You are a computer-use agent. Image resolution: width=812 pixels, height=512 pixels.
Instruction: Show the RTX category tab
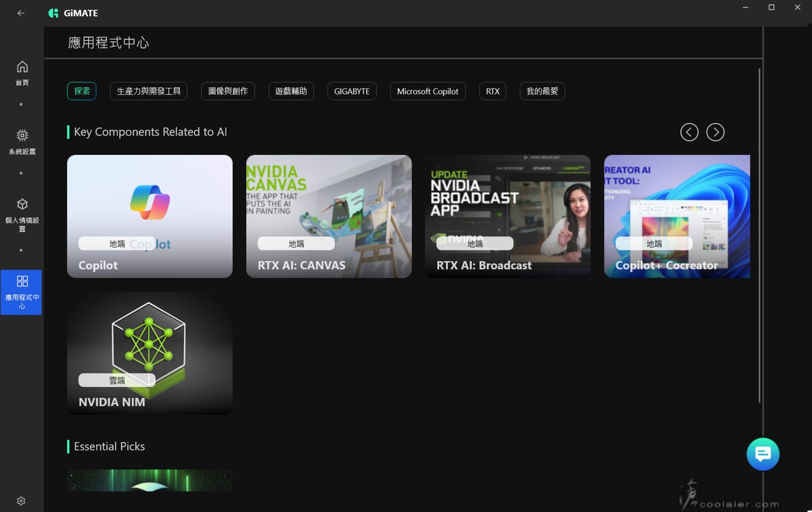pyautogui.click(x=493, y=91)
